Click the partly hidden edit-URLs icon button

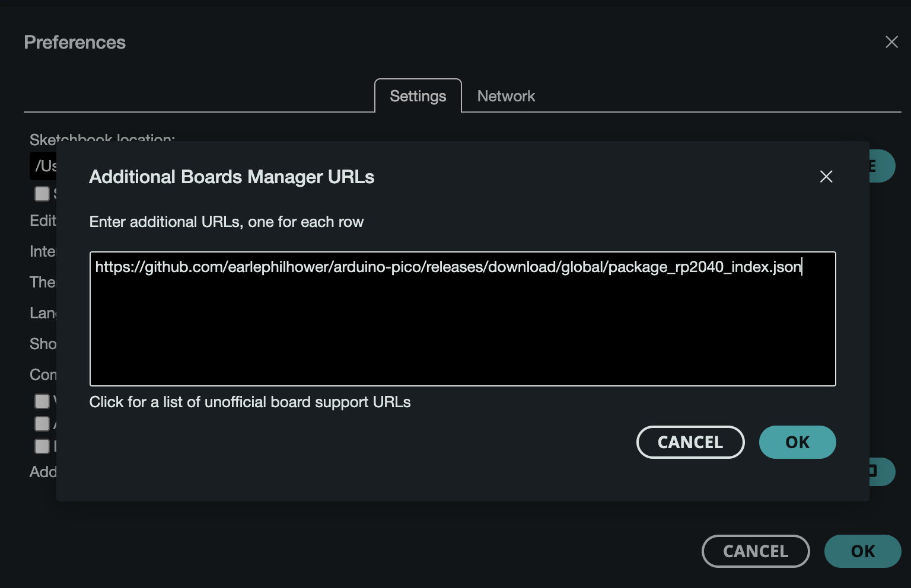coord(882,471)
